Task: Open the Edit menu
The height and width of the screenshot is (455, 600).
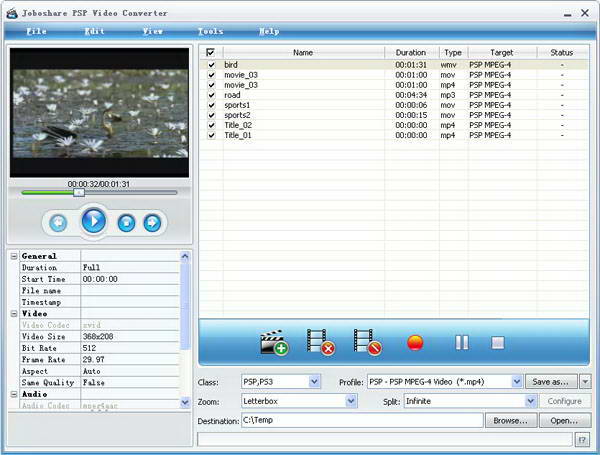Action: [94, 32]
